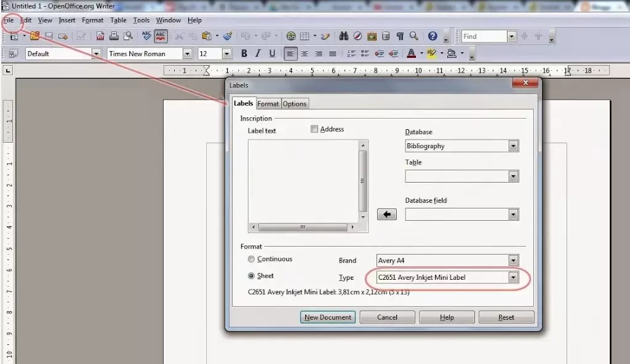Toggle bullet list icon
This screenshot has height=364, width=630.
[365, 53]
